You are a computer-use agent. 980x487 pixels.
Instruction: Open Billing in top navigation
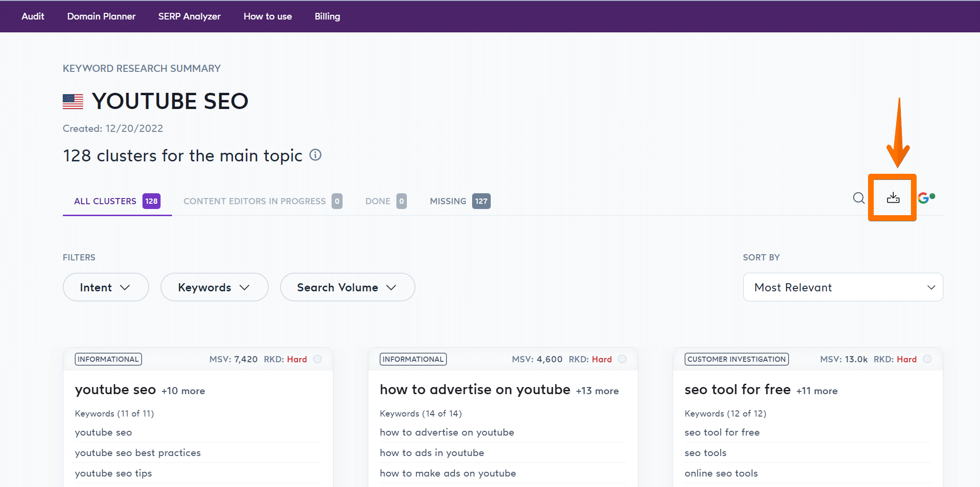pyautogui.click(x=327, y=16)
